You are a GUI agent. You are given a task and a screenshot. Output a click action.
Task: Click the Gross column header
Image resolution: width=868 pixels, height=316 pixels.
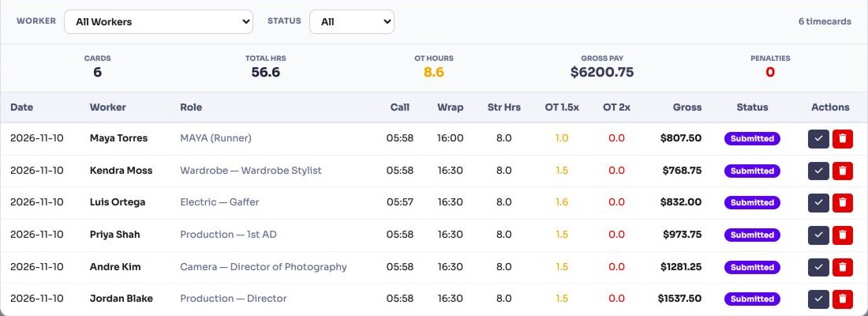(687, 107)
